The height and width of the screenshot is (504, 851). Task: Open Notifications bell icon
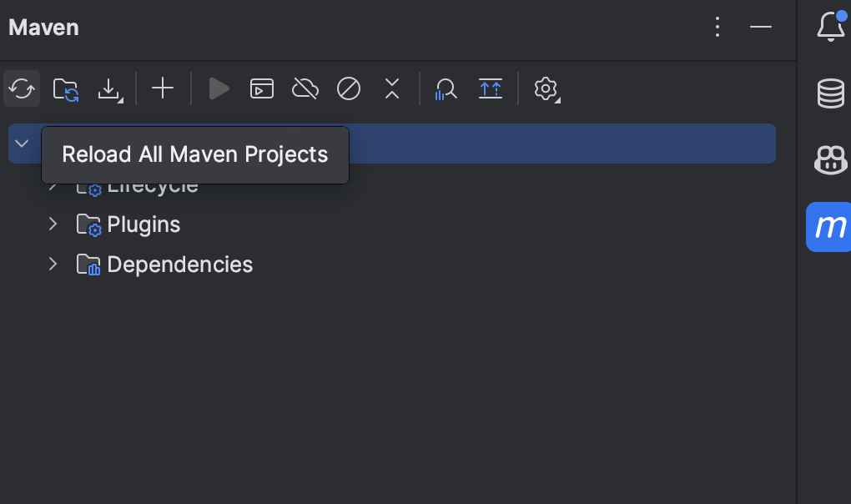831,26
